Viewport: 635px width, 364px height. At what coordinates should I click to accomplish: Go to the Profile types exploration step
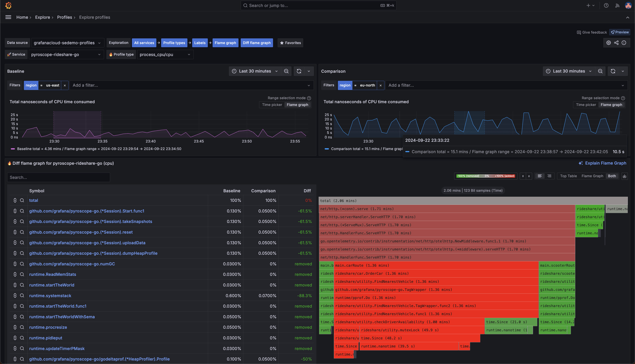click(x=174, y=43)
